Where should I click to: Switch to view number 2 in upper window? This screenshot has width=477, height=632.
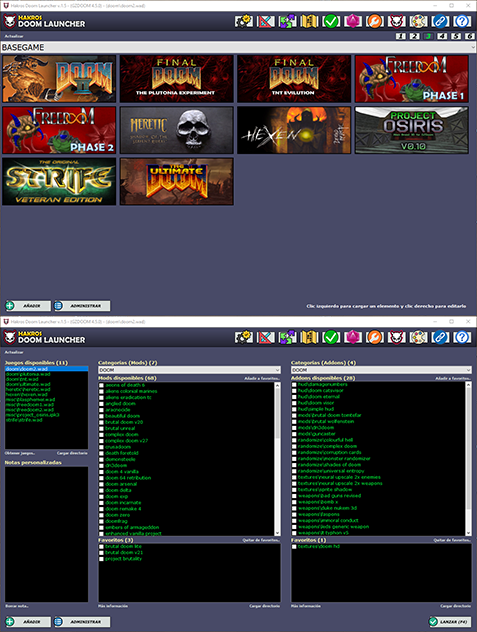tap(415, 36)
